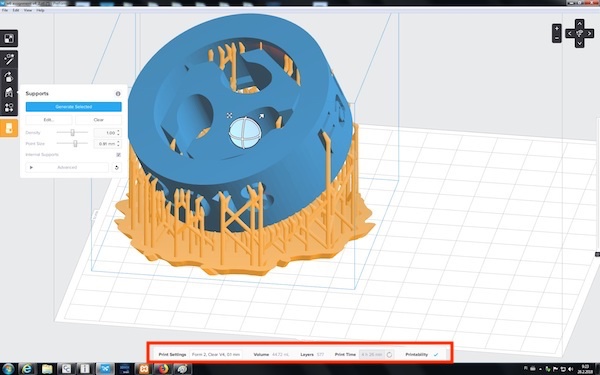Click the Print Time value field
This screenshot has height=375, width=600.
tap(372, 355)
